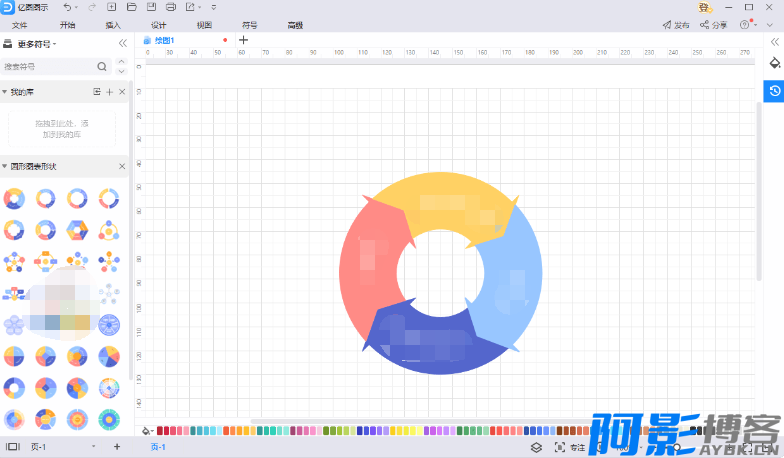Image resolution: width=784 pixels, height=458 pixels.
Task: Open the export icon's dropdown arrow
Action: (200, 8)
